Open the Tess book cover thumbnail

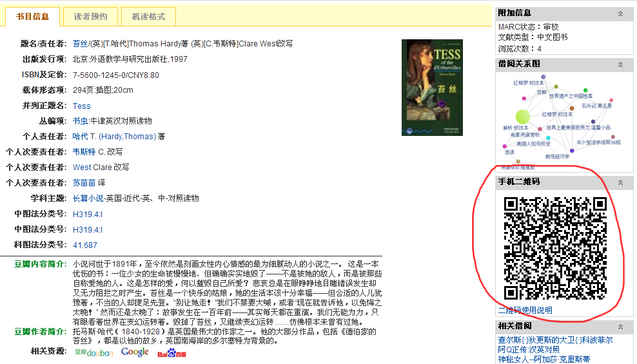pyautogui.click(x=432, y=87)
